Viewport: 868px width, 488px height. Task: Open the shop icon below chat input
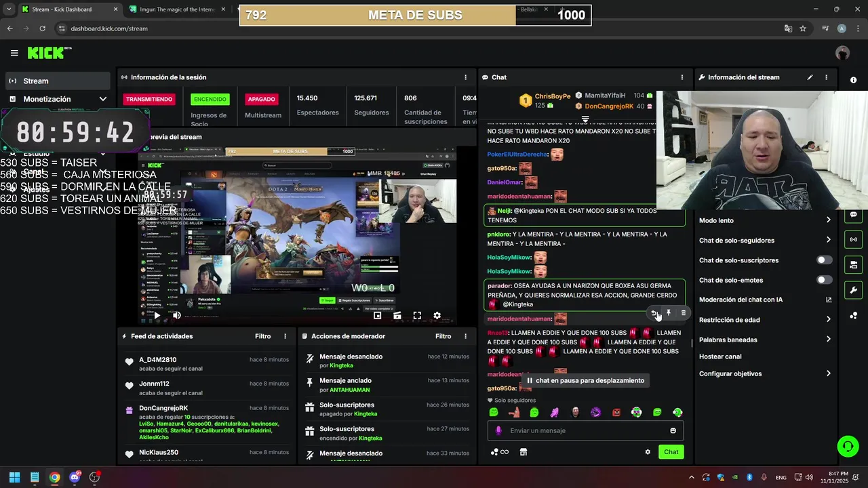pos(524,452)
